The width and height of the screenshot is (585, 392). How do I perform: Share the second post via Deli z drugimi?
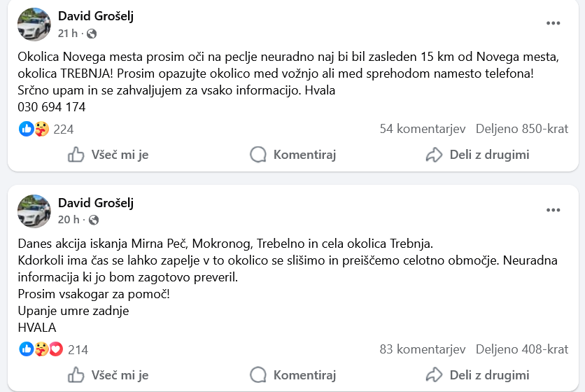[477, 375]
